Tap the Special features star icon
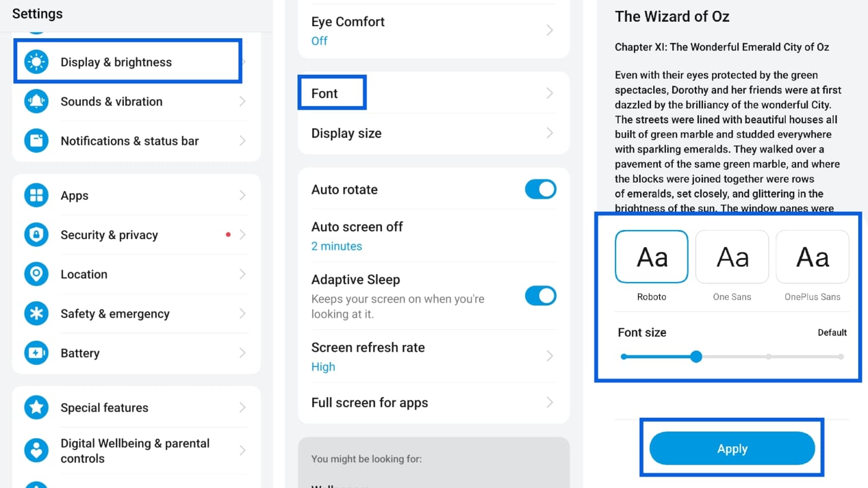868x488 pixels. tap(37, 408)
